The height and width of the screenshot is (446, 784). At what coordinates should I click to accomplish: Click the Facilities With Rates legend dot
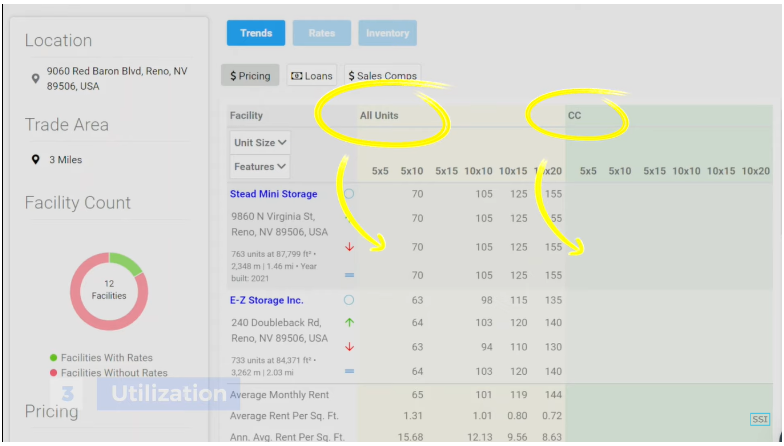pos(54,358)
